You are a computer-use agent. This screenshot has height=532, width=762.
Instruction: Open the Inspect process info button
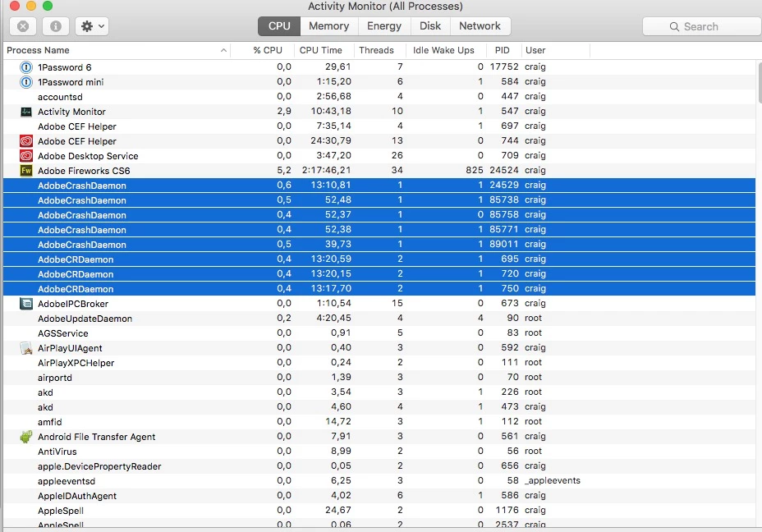click(55, 26)
